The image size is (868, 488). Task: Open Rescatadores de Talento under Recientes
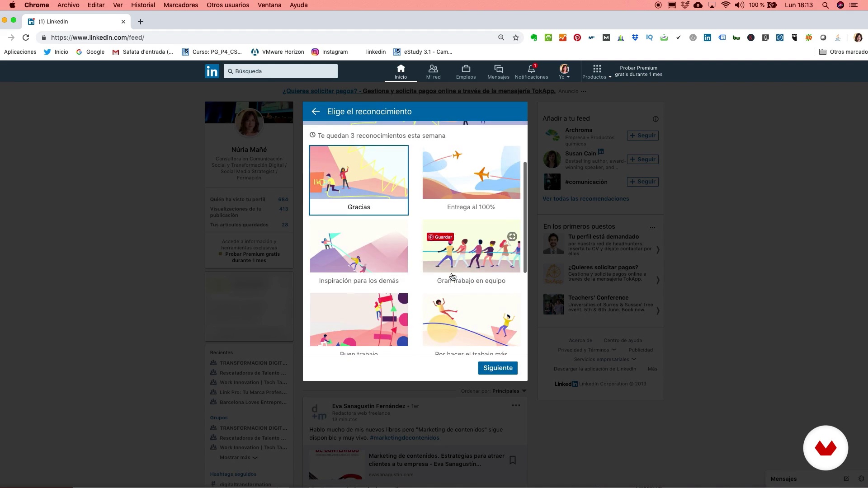(253, 373)
